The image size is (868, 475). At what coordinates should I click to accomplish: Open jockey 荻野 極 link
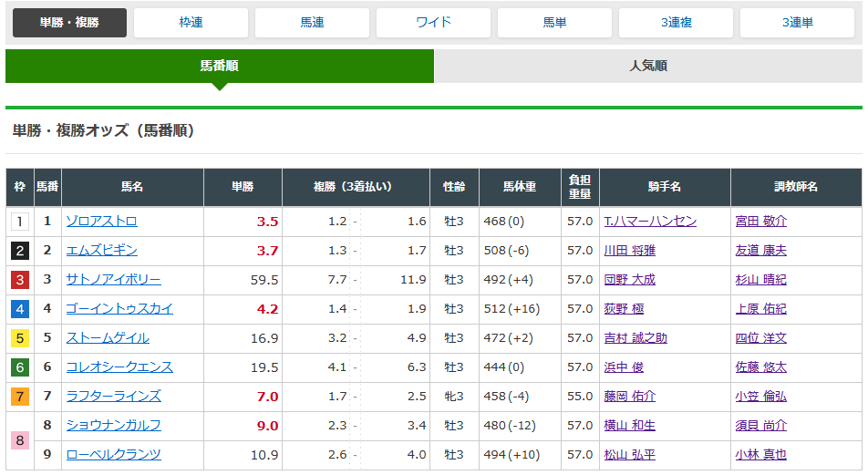click(x=624, y=309)
